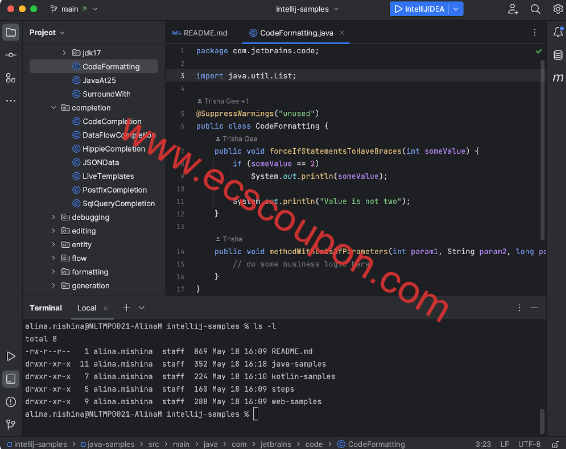
Task: Change the UTF-8 file encoding
Action: point(529,444)
